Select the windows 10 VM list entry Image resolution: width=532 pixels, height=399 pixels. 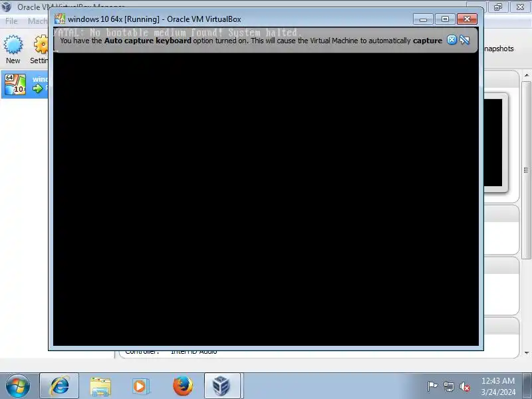(25, 84)
